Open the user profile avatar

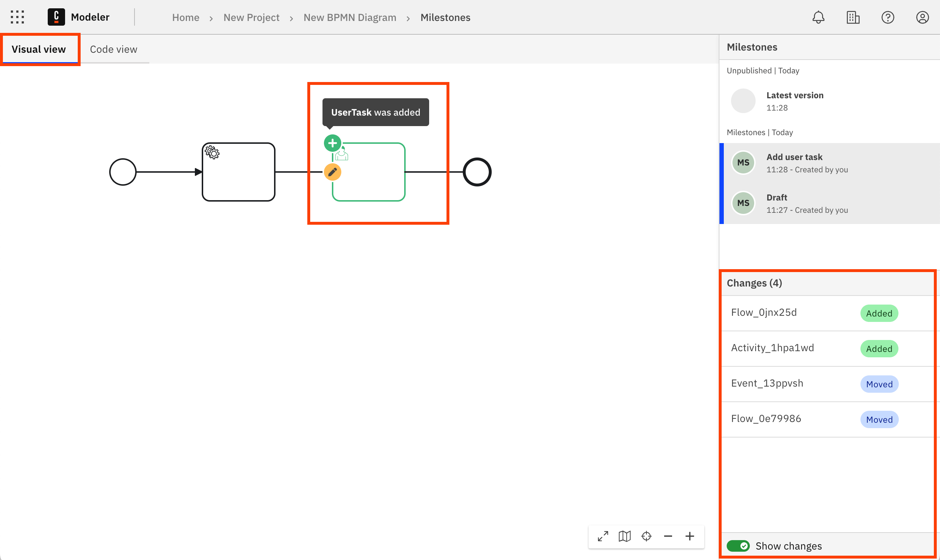[x=923, y=17]
